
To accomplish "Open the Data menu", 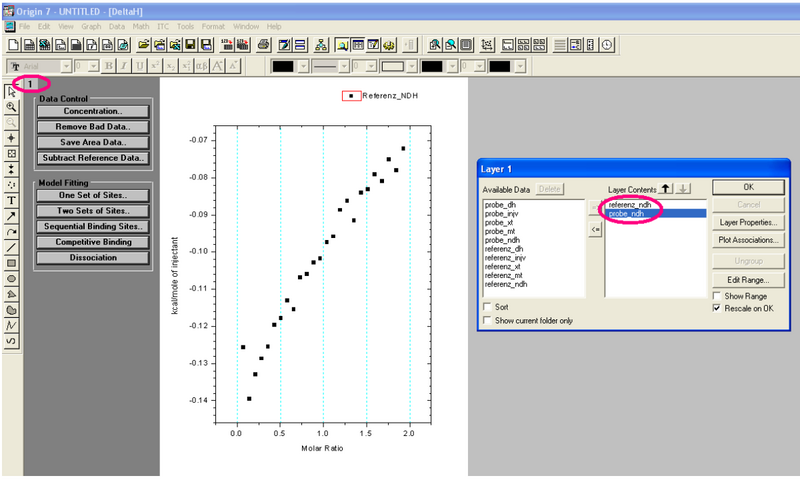I will tap(117, 27).
